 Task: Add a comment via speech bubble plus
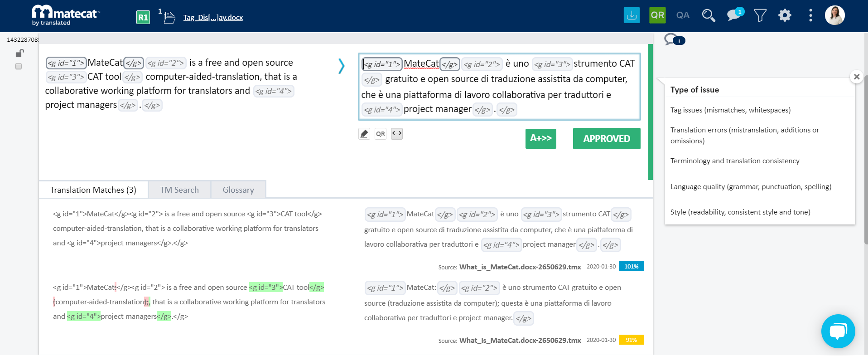point(674,40)
